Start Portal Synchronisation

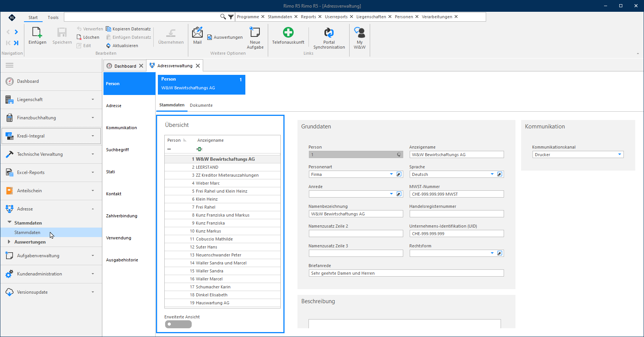click(x=329, y=38)
